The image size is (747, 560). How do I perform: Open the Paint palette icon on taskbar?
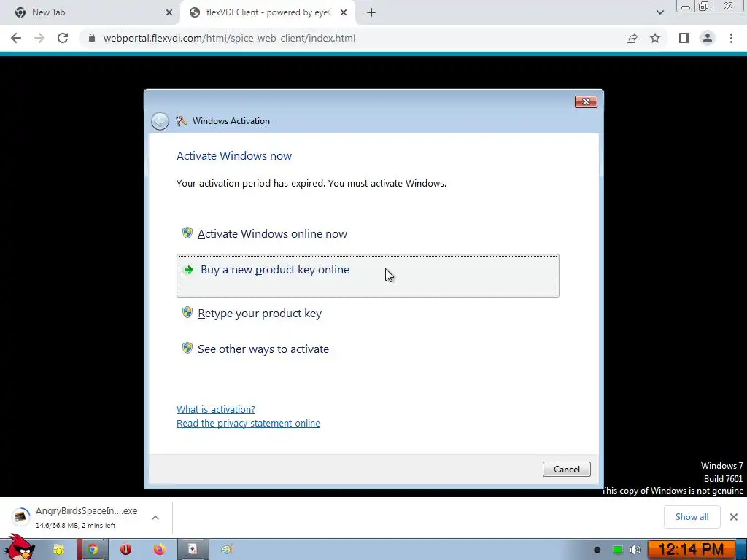(x=227, y=550)
